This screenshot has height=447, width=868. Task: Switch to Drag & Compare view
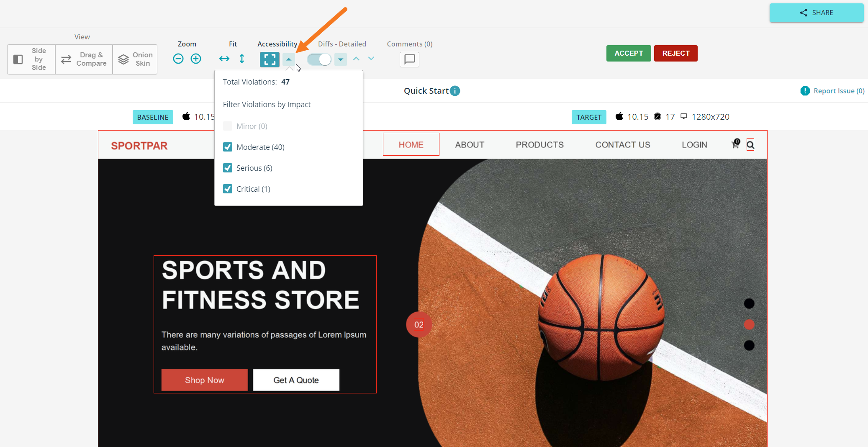coord(84,59)
